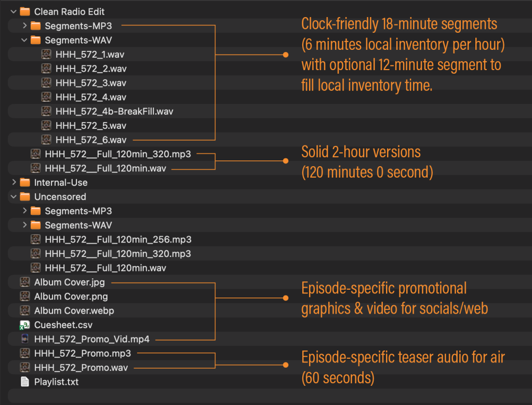532x405 pixels.
Task: Click the Album Cover.png thumbnail icon
Action: point(25,296)
